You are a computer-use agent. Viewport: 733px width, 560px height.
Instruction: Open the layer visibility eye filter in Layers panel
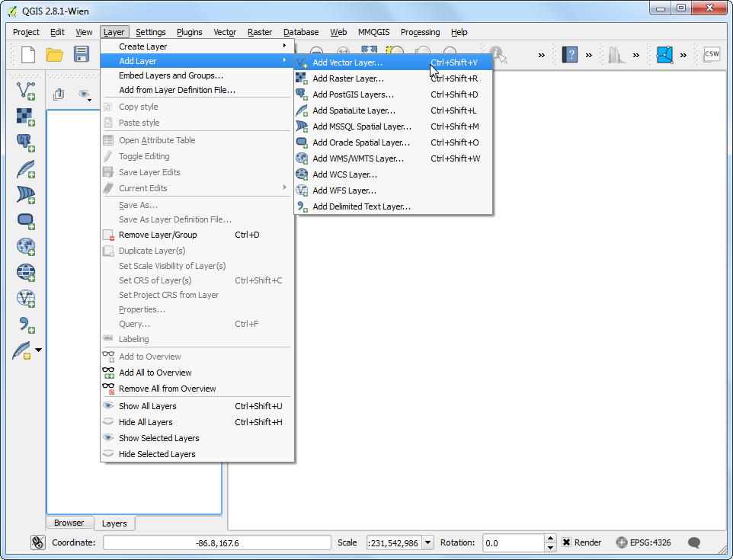[84, 95]
